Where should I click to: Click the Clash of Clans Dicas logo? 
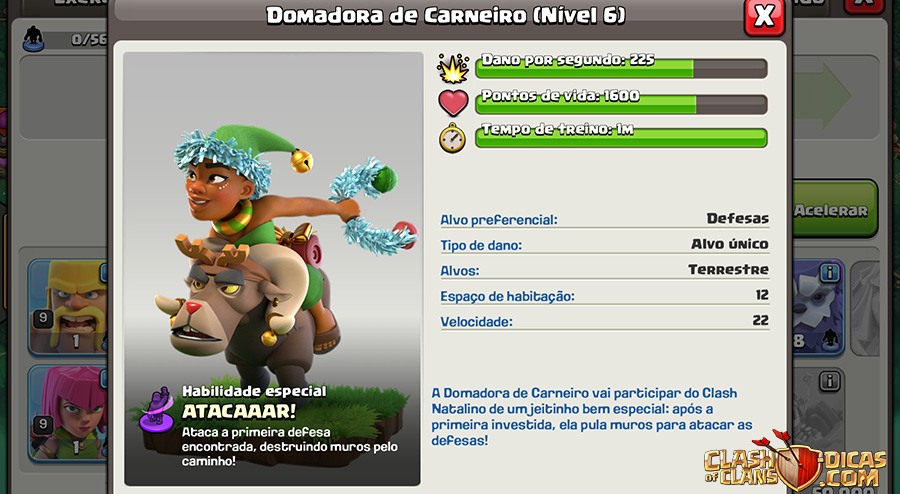click(x=795, y=464)
